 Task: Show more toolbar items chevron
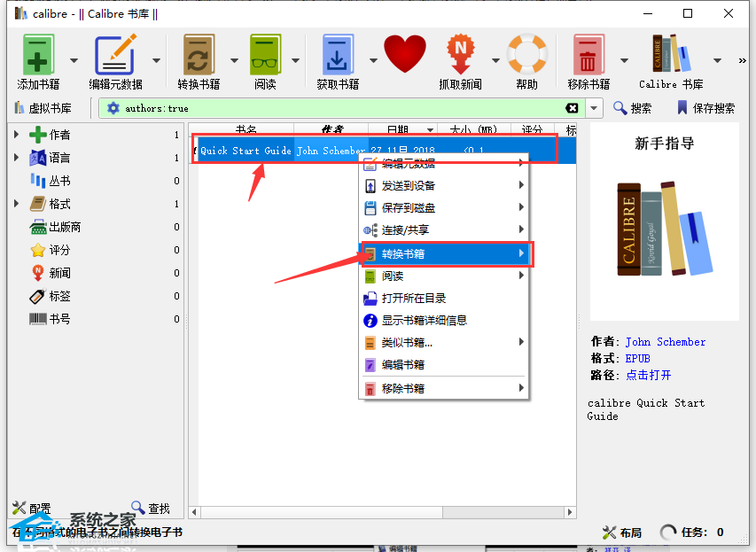click(x=742, y=60)
